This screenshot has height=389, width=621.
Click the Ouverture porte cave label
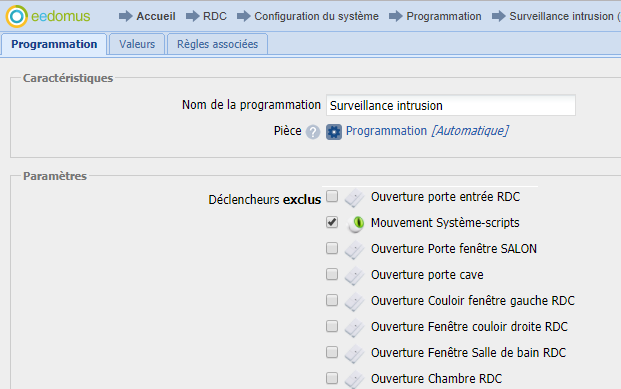427,275
